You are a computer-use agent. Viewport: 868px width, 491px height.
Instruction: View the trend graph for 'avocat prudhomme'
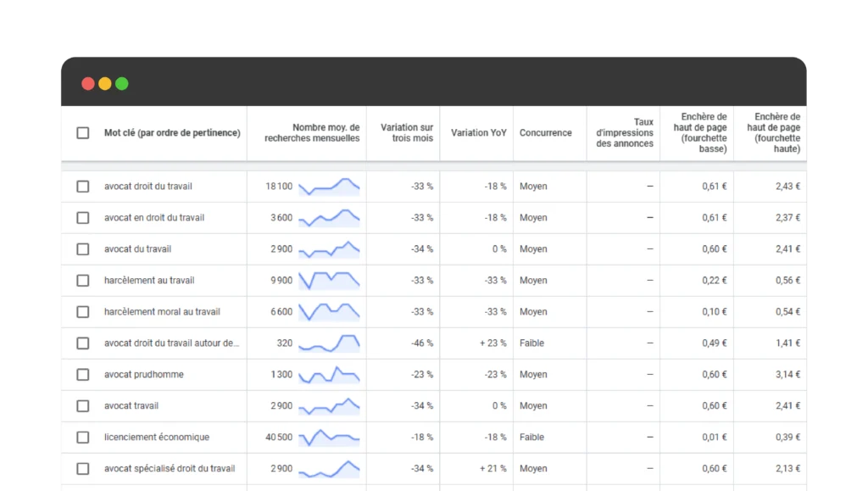(x=329, y=374)
